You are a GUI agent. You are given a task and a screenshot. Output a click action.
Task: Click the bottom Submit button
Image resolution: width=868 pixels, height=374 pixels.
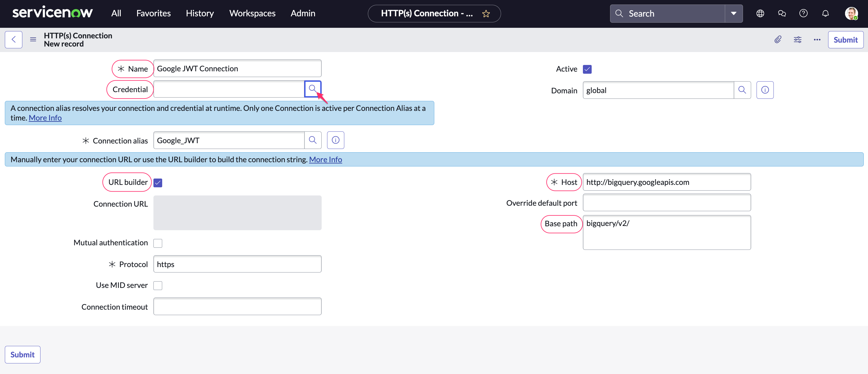click(23, 354)
